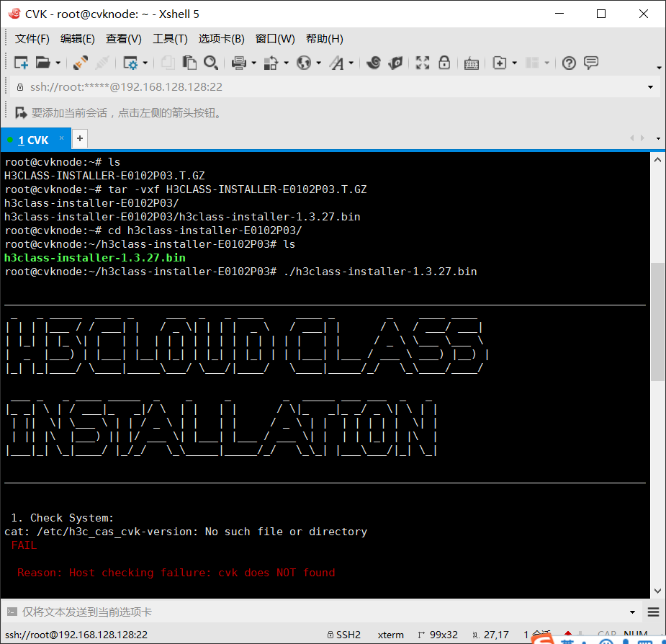Click the xterm status bar entry
Image resolution: width=666 pixels, height=644 pixels.
[x=391, y=635]
